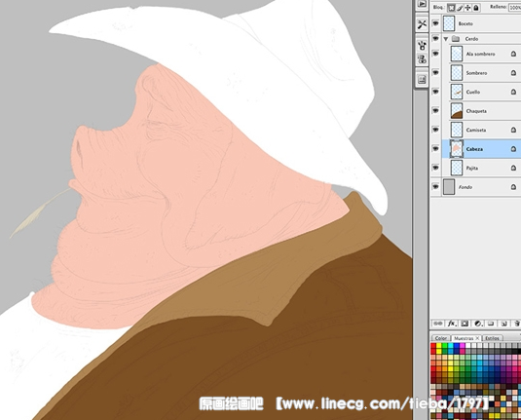Create a new layer
The width and height of the screenshot is (521, 420).
pos(503,324)
